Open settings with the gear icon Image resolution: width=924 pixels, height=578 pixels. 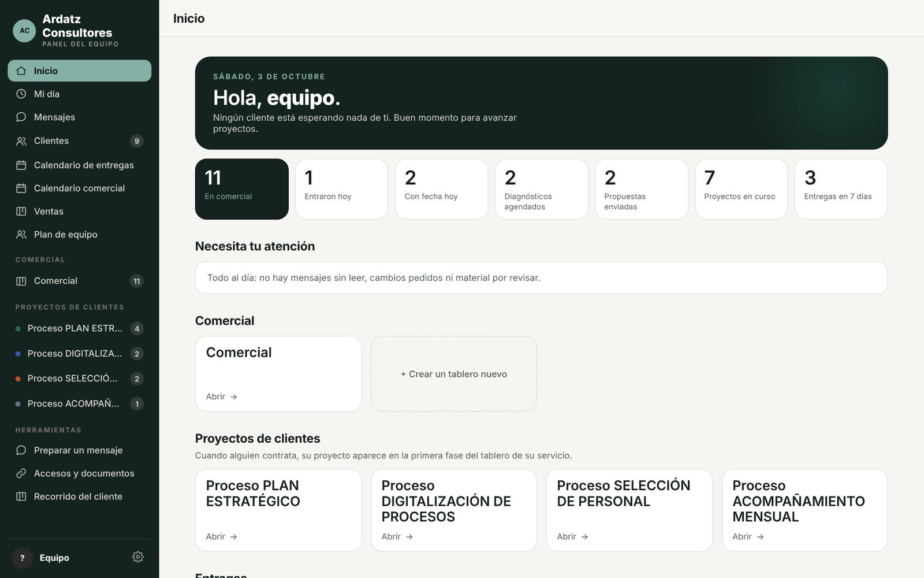(x=138, y=557)
